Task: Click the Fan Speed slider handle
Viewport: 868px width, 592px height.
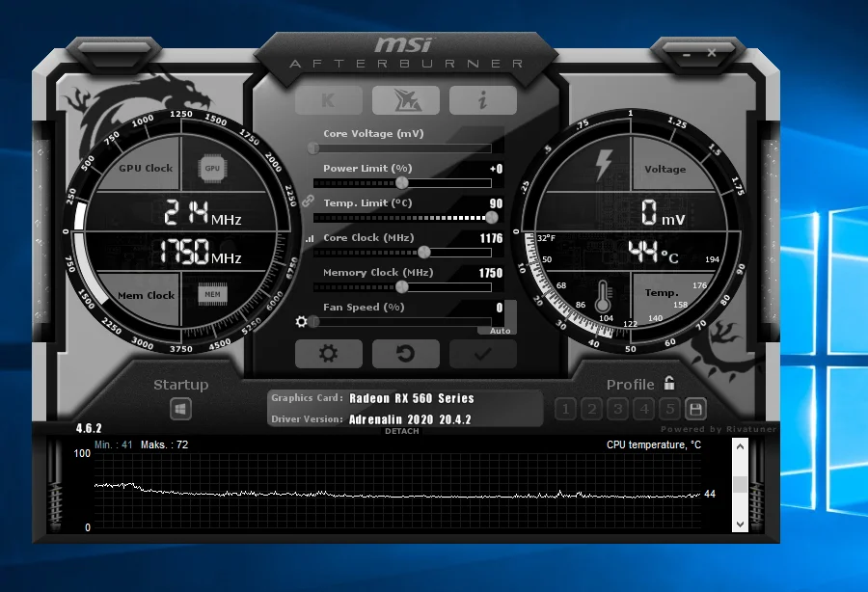Action: 313,321
